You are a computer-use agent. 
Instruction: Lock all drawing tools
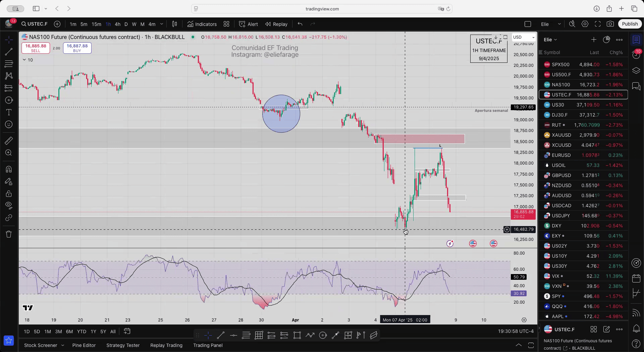(9, 194)
